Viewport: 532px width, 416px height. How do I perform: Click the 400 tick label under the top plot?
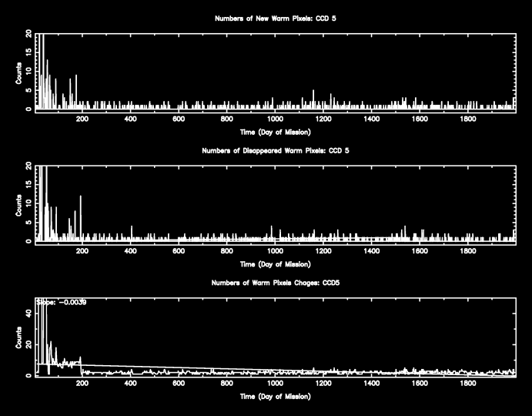(130, 119)
